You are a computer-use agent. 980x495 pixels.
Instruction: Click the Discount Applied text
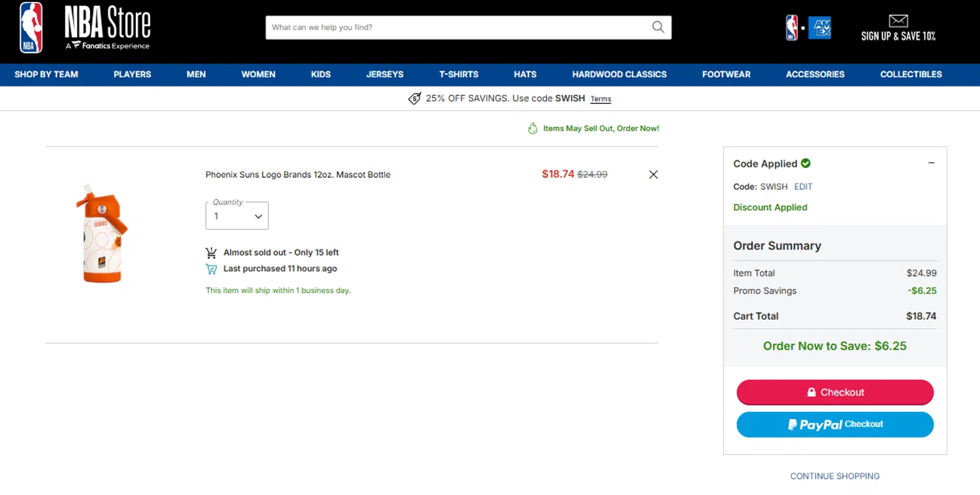tap(770, 207)
